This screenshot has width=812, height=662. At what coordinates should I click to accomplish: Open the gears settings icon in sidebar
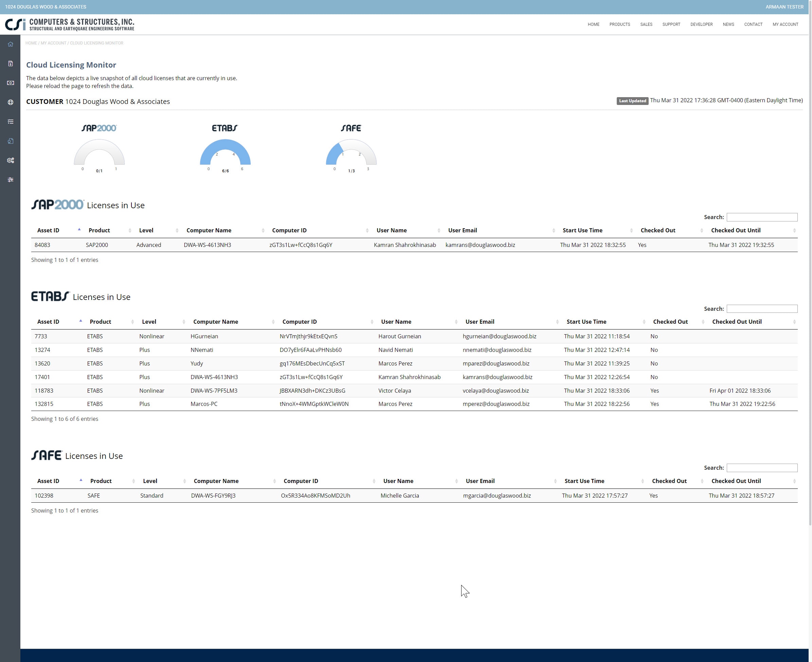(10, 161)
